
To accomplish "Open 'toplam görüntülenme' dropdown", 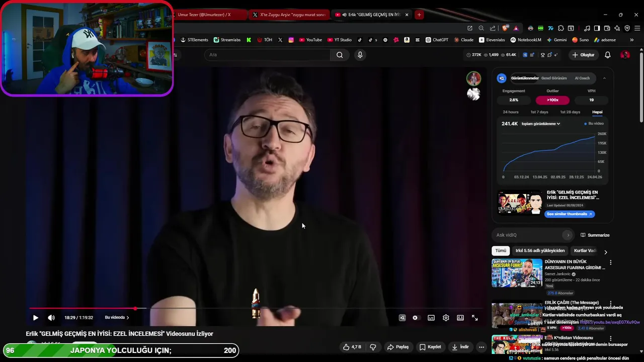I will (x=541, y=124).
